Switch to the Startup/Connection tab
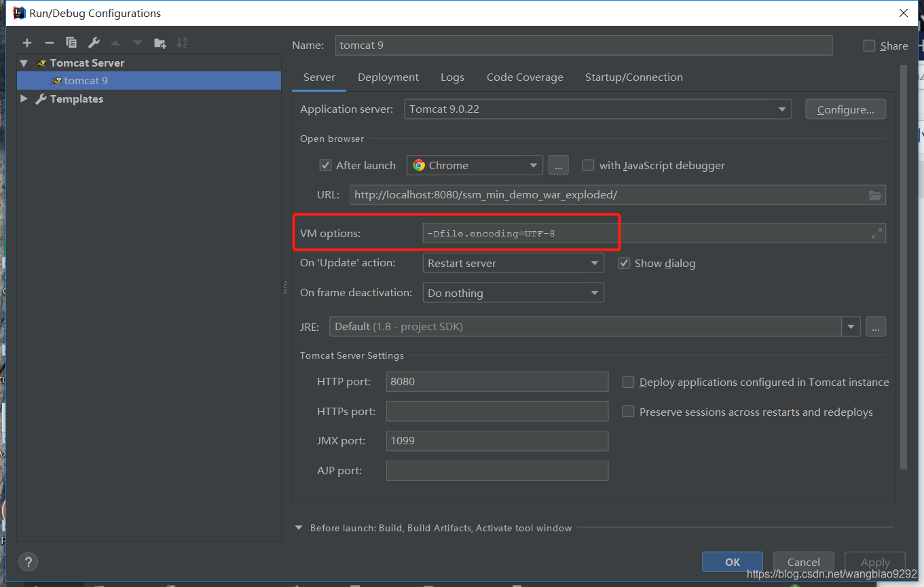Screen dimensions: 924x587 (x=634, y=77)
